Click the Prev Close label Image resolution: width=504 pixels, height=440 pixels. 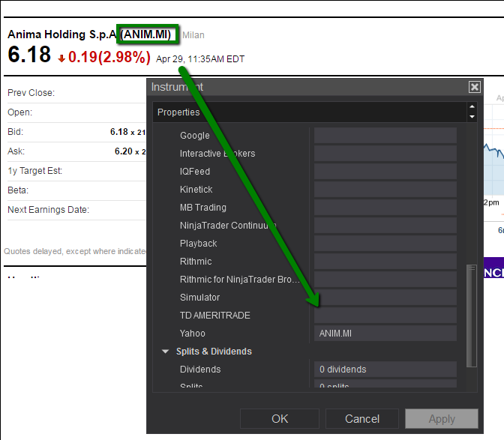click(x=31, y=93)
